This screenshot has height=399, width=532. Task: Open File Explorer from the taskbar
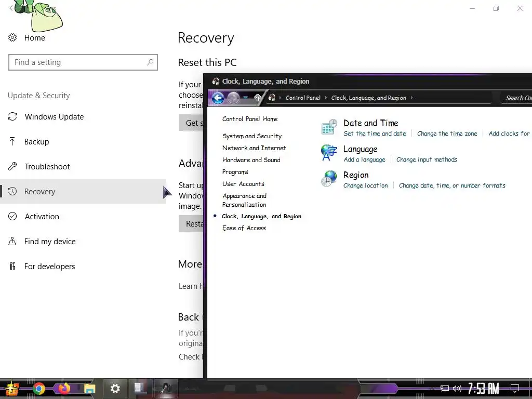[90, 389]
